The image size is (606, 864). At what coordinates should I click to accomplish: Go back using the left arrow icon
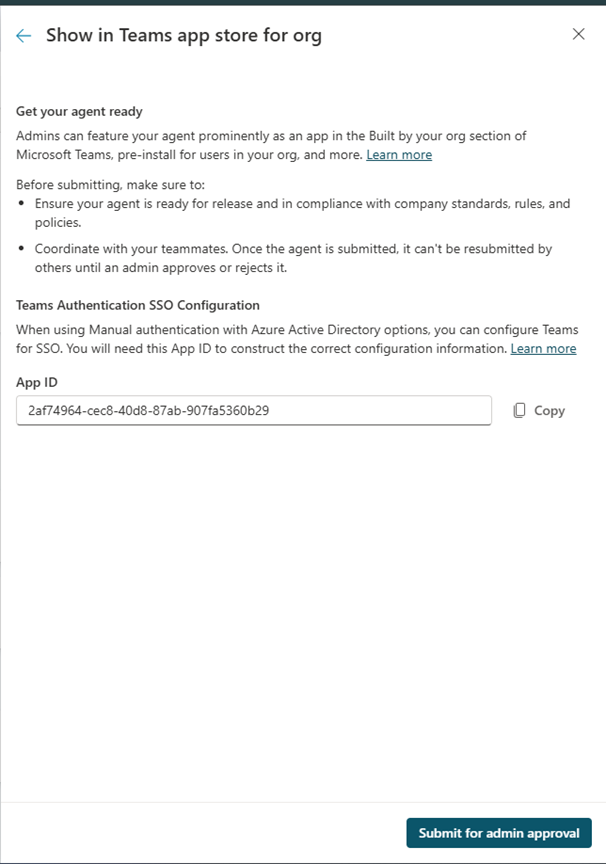tap(23, 36)
